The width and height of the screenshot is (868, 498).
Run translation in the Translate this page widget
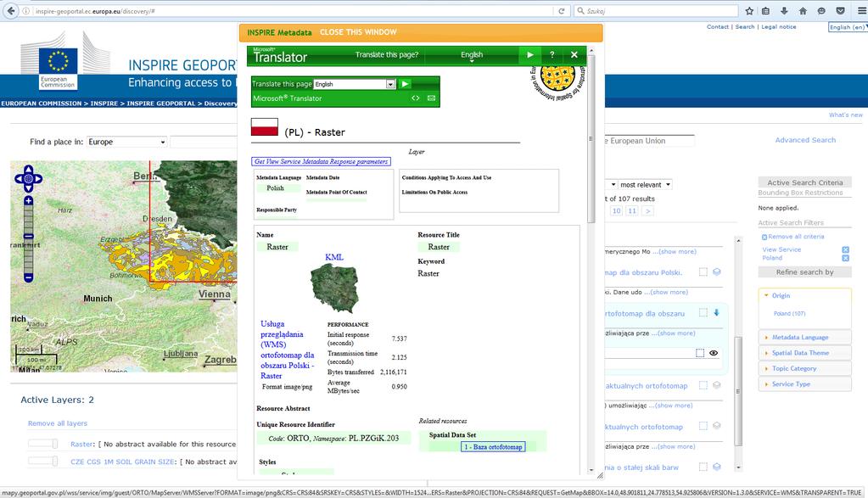406,84
